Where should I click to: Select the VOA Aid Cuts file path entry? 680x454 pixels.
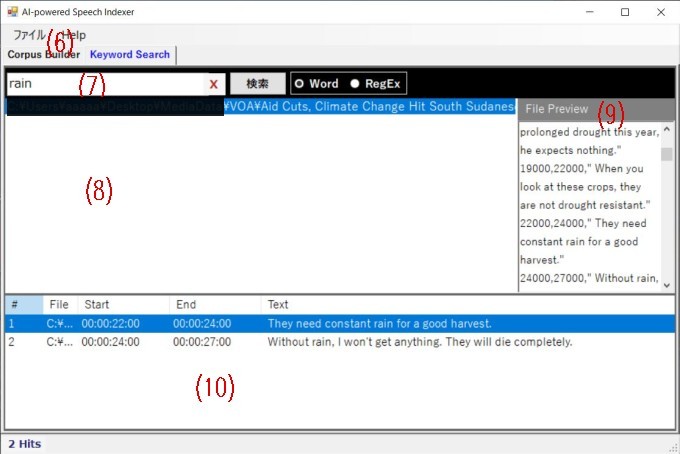pos(261,107)
